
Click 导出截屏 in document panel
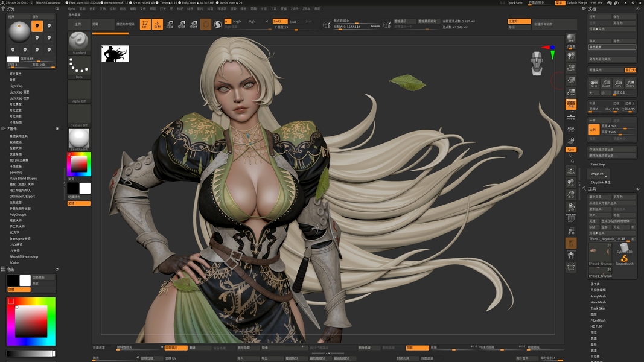(x=612, y=47)
